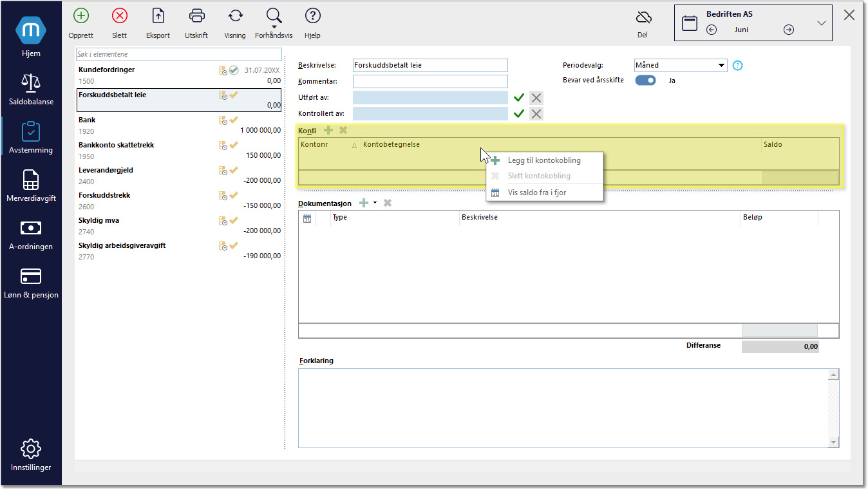
Task: Click the Visning refresh icon
Action: [x=236, y=16]
